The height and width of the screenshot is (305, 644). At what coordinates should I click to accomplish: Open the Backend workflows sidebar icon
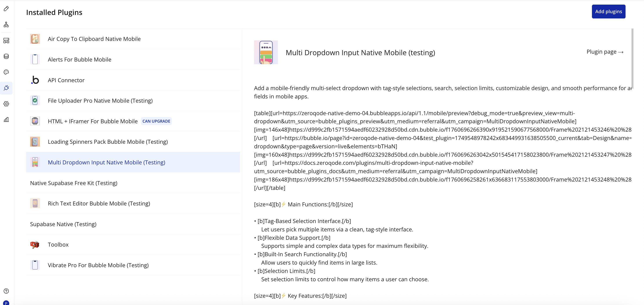tap(6, 40)
